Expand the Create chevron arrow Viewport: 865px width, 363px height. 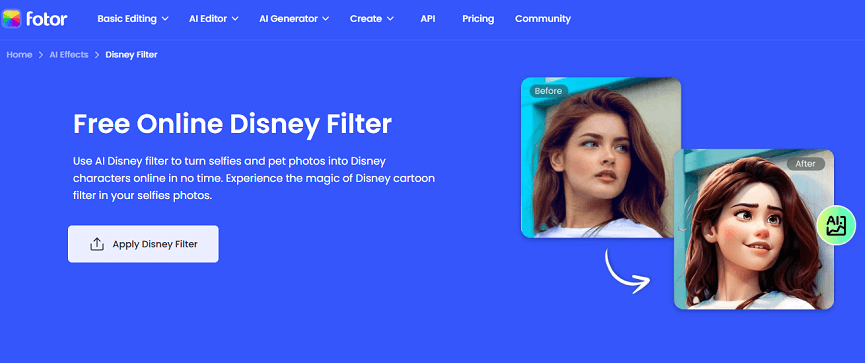point(391,19)
